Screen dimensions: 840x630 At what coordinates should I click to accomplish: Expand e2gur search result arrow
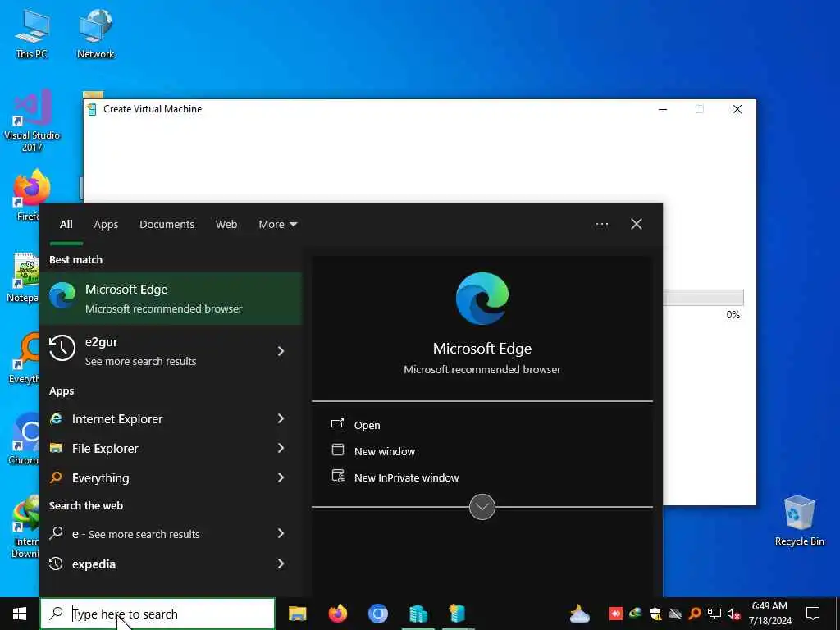click(x=281, y=351)
